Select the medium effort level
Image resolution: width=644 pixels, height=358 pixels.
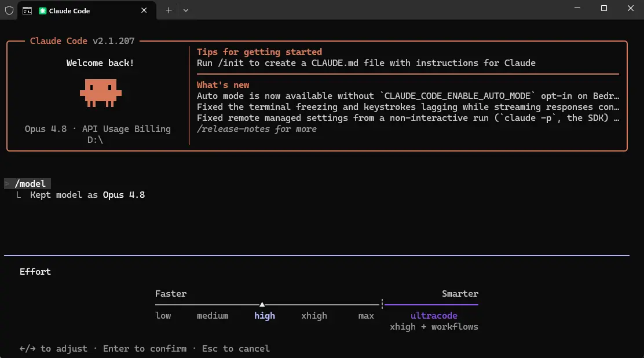point(213,316)
